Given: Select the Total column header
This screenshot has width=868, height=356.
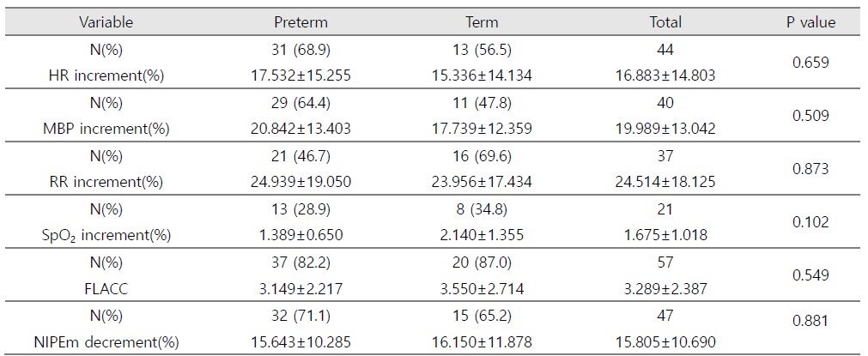Looking at the screenshot, I should pos(665,22).
